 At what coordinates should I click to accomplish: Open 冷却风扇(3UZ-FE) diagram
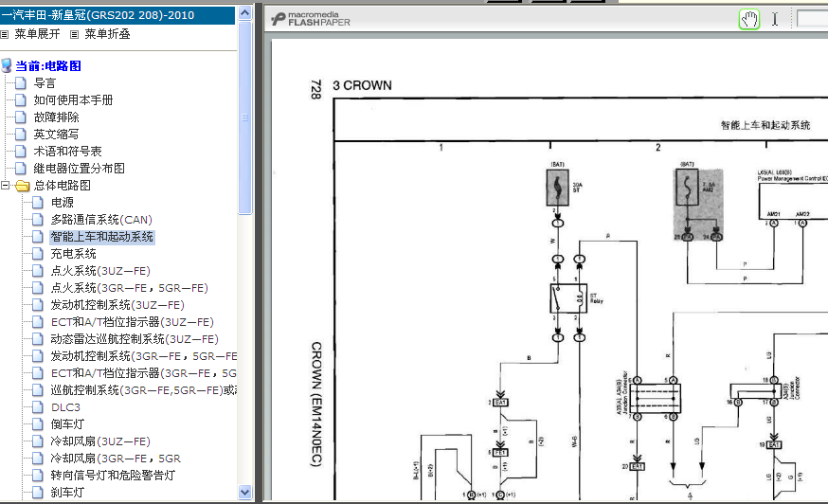(x=100, y=441)
